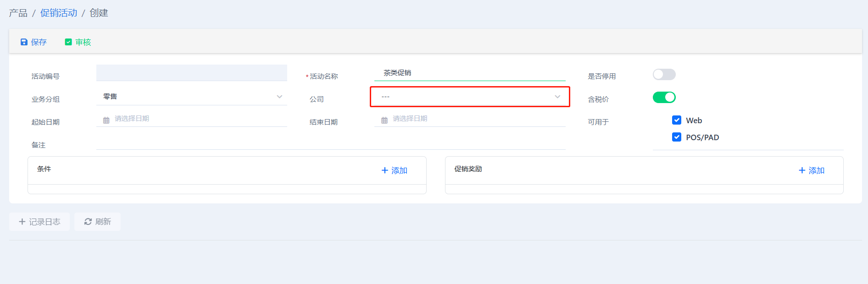
Task: Click the 可用于 field label
Action: 599,122
